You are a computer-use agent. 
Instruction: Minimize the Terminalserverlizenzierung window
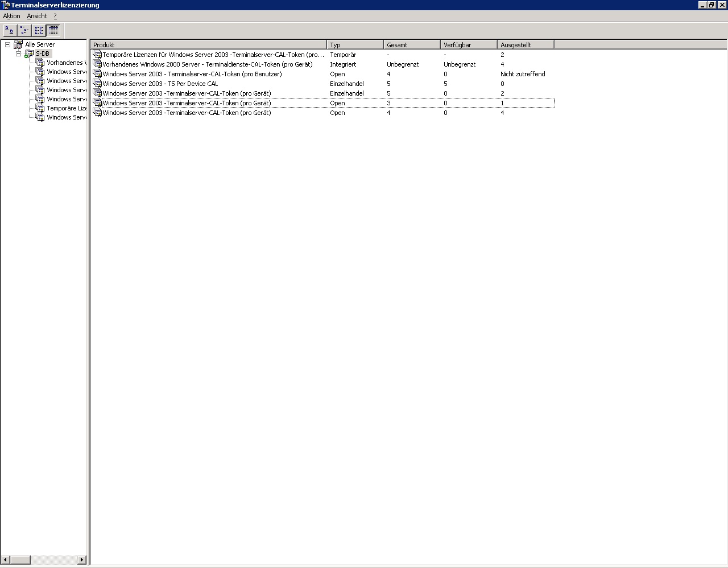pyautogui.click(x=702, y=5)
